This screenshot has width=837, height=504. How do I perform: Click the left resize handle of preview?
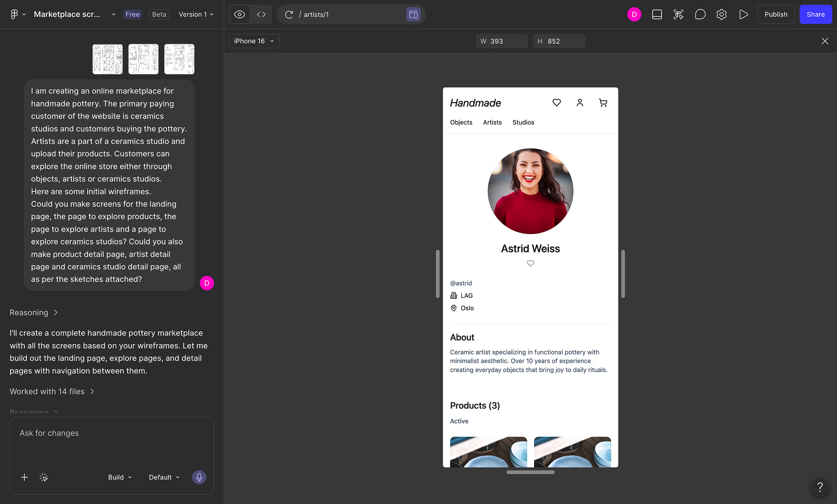438,274
